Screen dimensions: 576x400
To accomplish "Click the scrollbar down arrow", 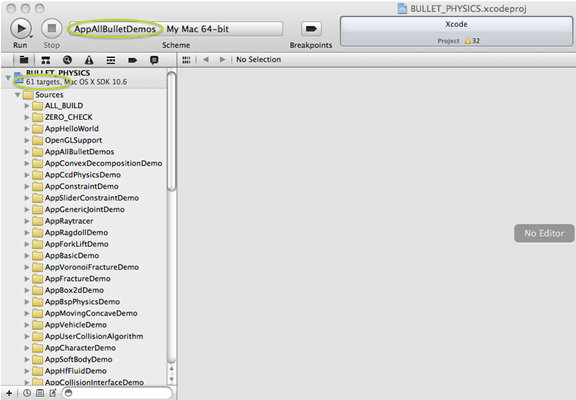I will point(172,379).
